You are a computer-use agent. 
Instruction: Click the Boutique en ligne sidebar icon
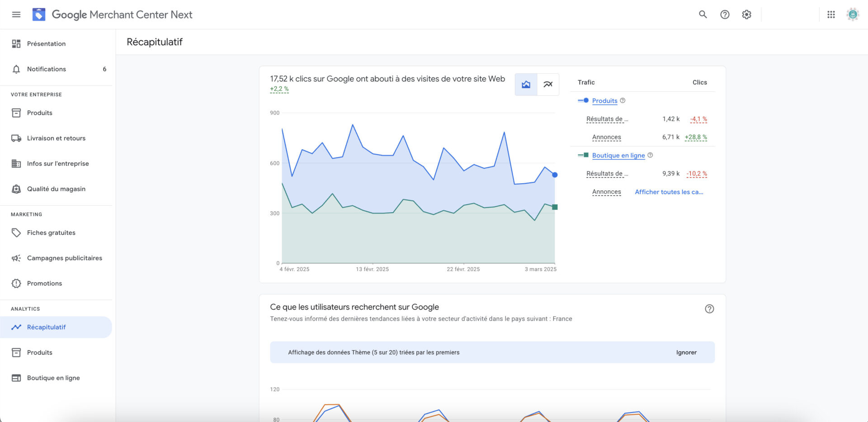tap(16, 378)
